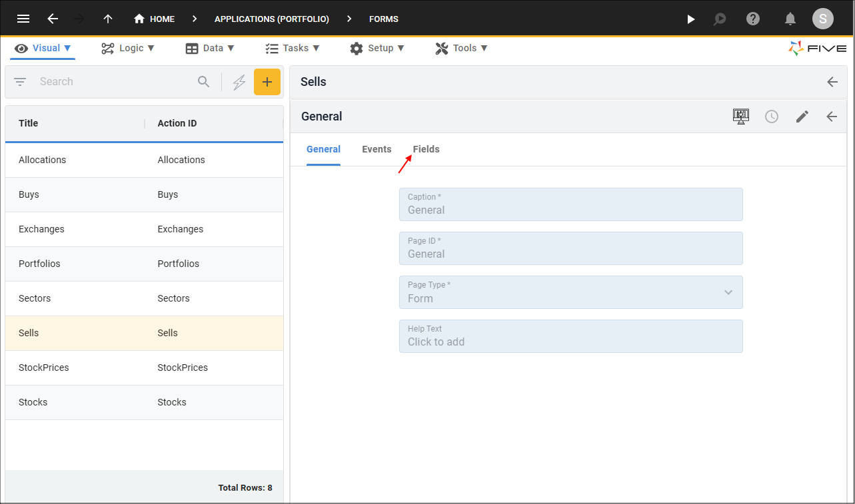
Task: Select the Stocks form row
Action: point(144,402)
